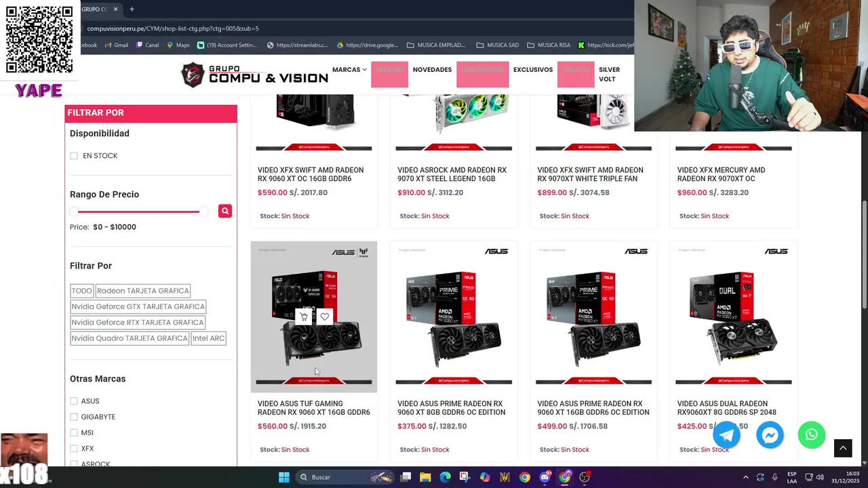Click the pink price search magnifier button
The image size is (868, 488).
click(225, 211)
